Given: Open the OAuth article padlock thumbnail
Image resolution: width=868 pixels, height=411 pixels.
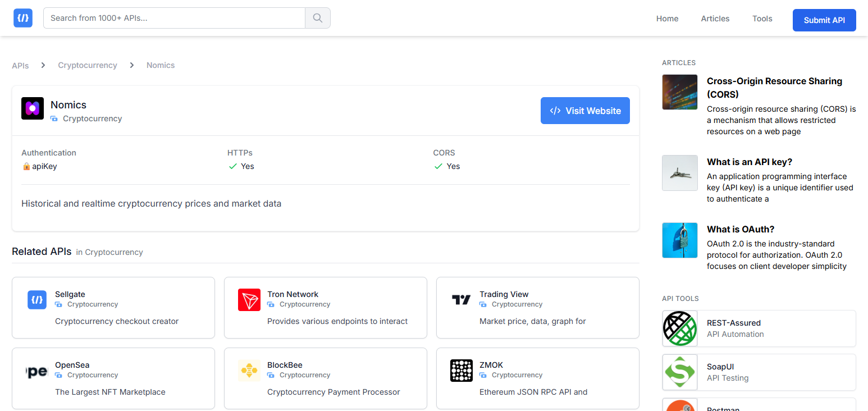Looking at the screenshot, I should (x=680, y=240).
